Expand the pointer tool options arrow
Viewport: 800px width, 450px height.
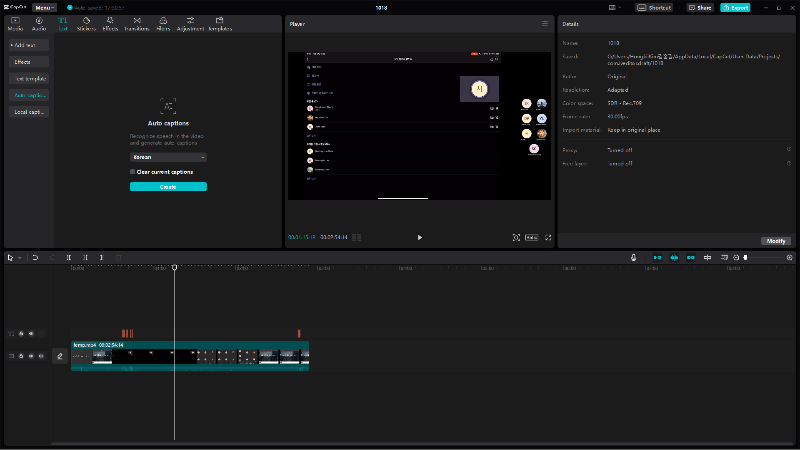[20, 258]
